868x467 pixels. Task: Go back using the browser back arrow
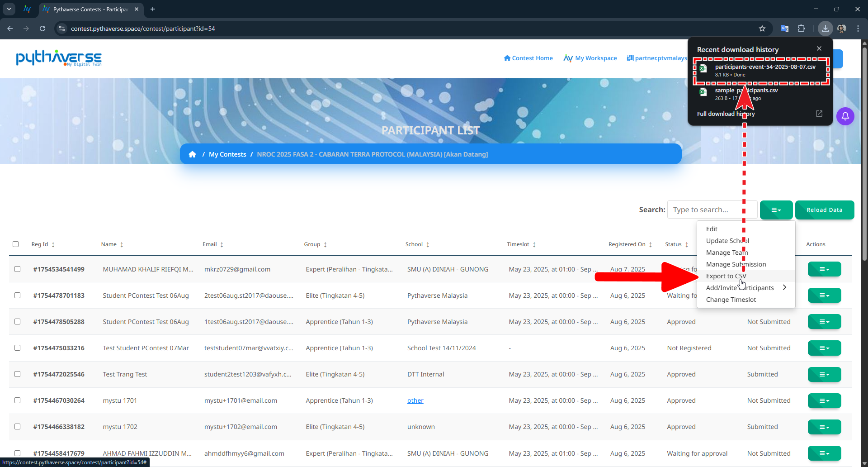click(x=10, y=29)
